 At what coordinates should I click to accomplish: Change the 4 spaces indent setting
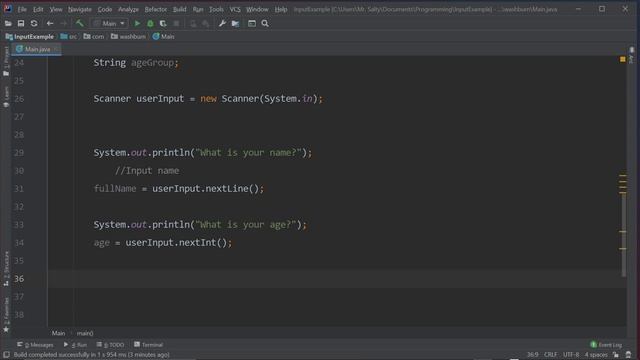click(x=596, y=355)
